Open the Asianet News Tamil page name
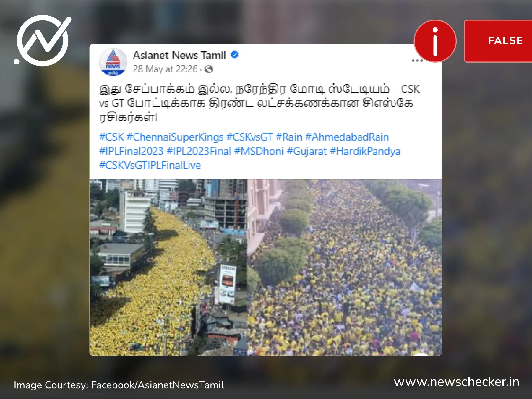The width and height of the screenshot is (532, 399). [x=179, y=55]
